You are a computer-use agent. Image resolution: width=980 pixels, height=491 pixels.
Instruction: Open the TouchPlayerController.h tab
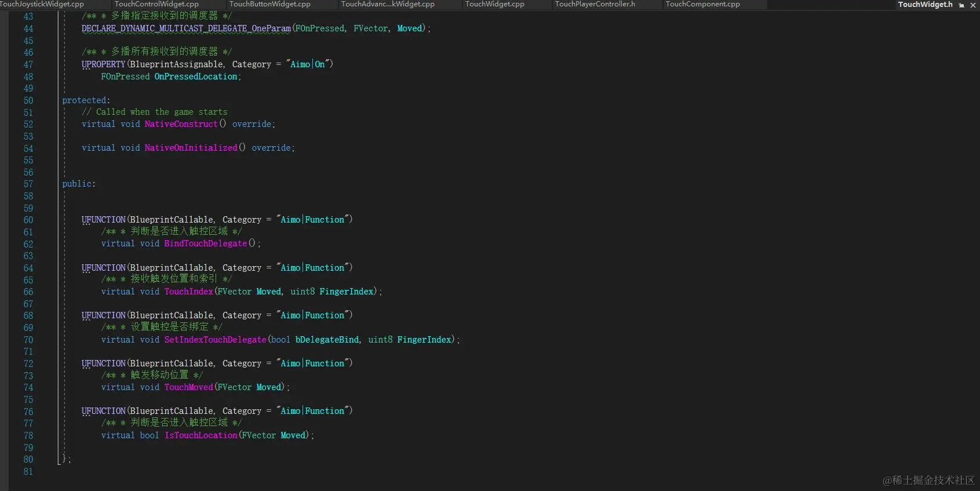click(595, 4)
